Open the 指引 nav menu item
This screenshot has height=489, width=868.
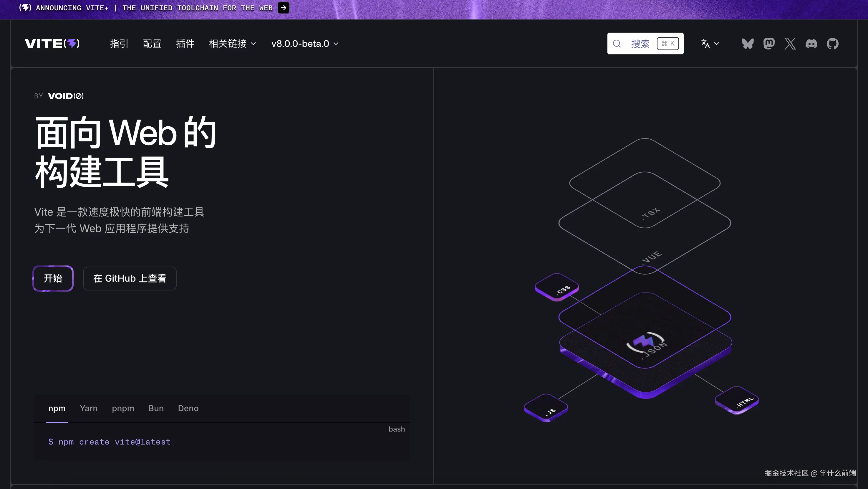pos(119,44)
